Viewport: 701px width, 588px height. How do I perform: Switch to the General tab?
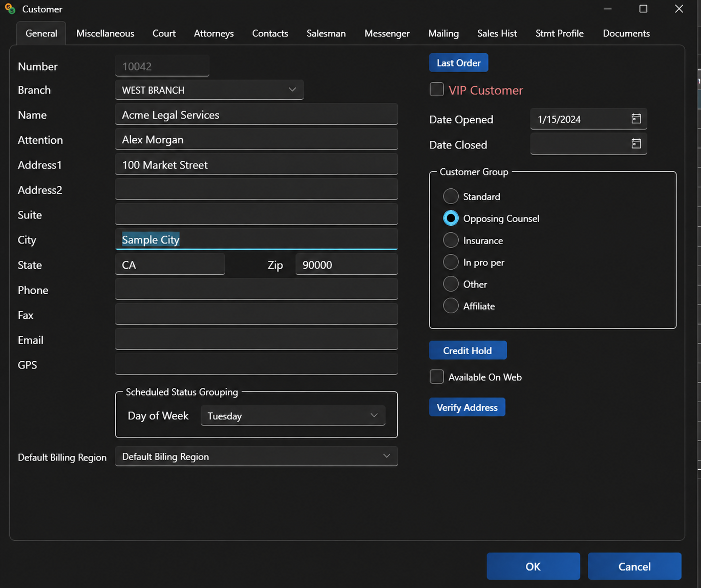(41, 33)
